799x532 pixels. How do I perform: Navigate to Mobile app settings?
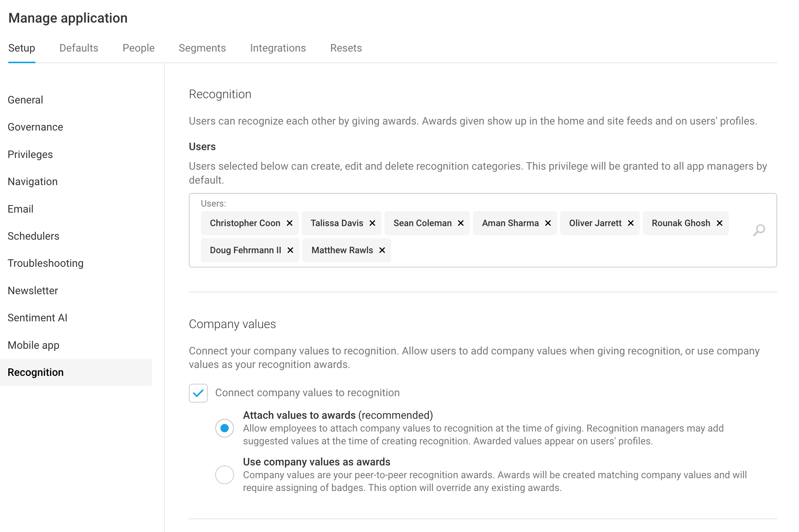(x=33, y=345)
